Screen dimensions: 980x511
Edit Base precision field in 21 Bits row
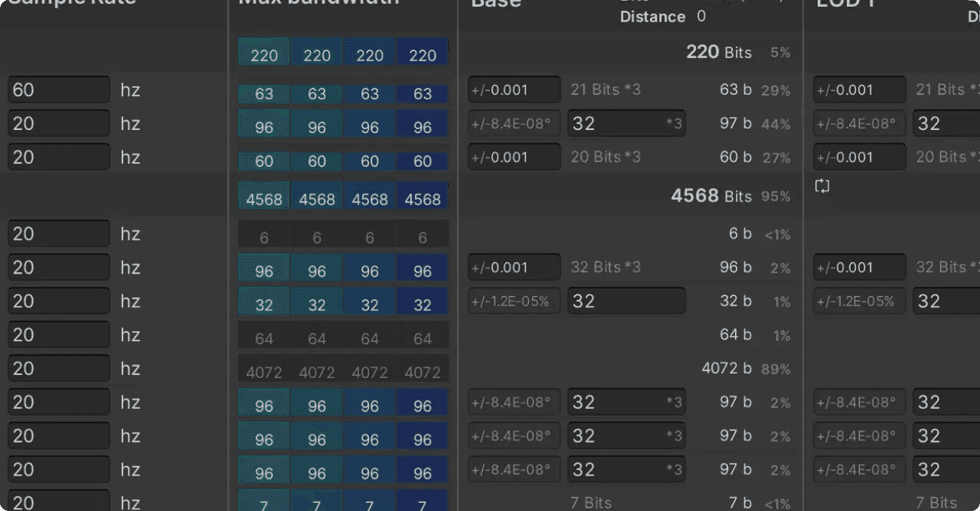(x=514, y=90)
